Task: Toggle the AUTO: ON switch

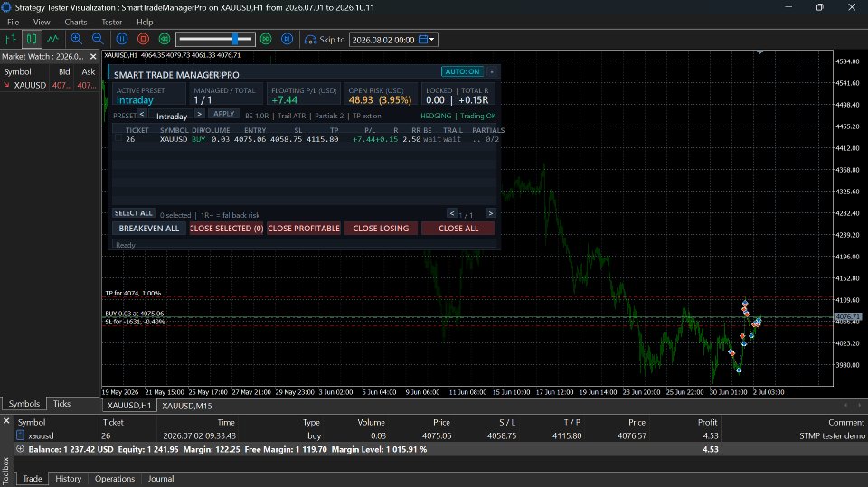Action: click(462, 71)
